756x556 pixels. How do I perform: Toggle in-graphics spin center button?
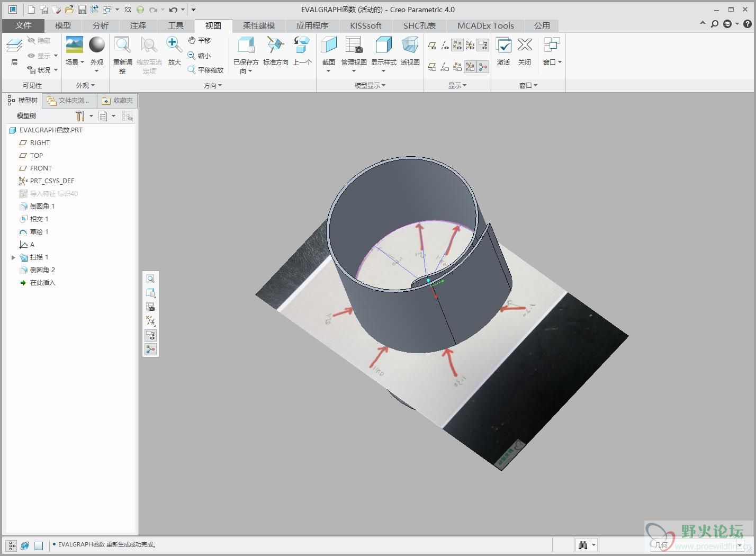150,349
